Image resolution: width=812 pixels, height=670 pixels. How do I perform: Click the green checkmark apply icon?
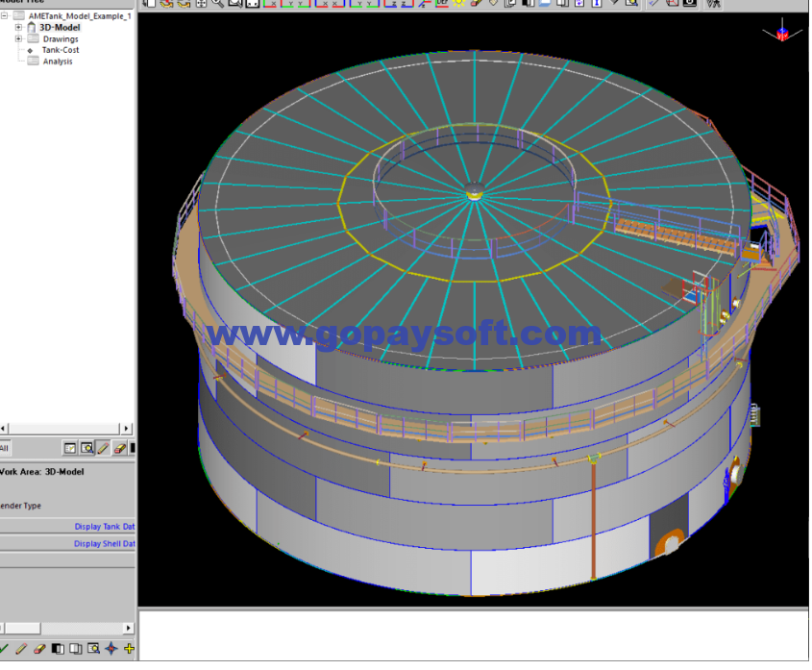click(4, 648)
